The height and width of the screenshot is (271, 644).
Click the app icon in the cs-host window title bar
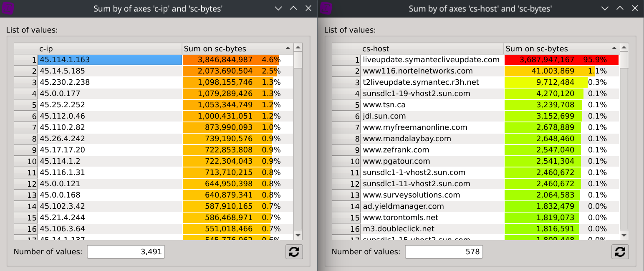[x=326, y=8]
